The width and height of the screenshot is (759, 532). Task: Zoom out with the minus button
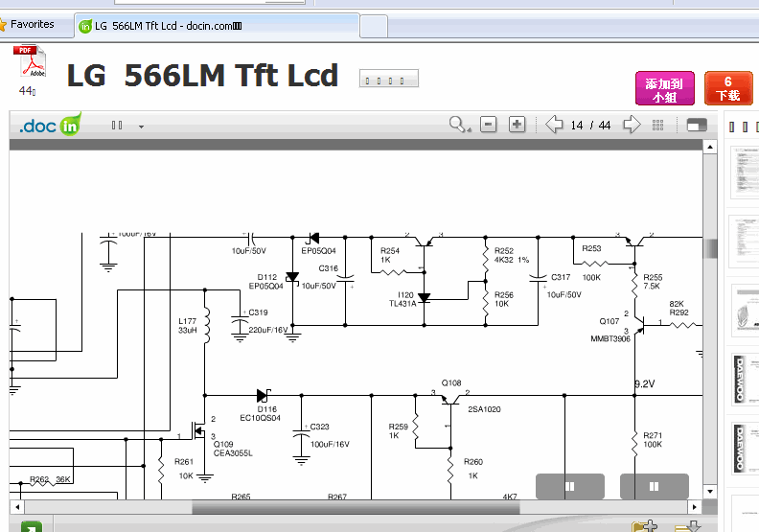[x=488, y=125]
